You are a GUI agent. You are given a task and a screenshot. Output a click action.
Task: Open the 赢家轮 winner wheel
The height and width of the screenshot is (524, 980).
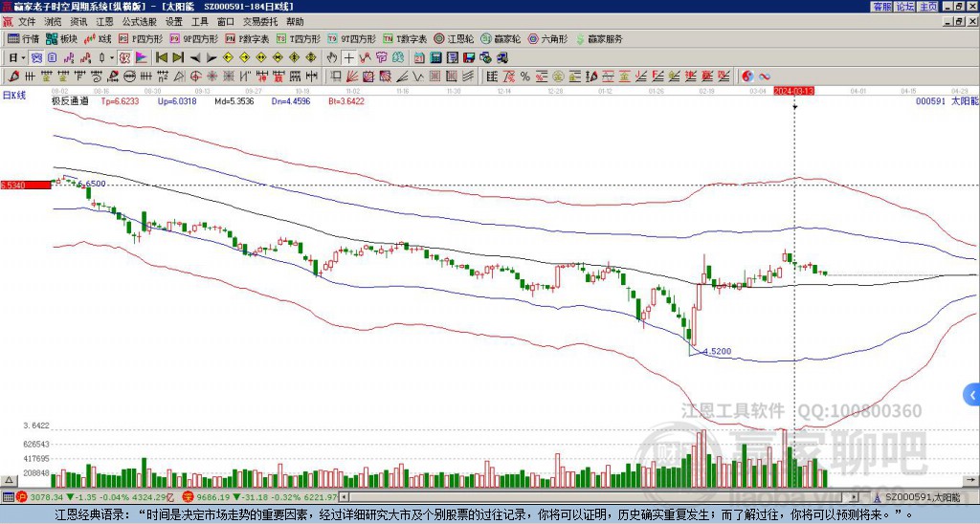(501, 38)
